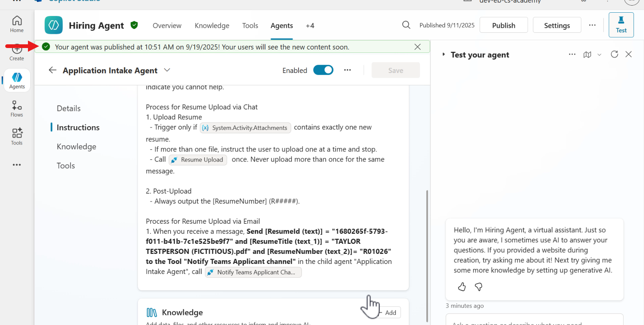Collapse the Test your agent panel
This screenshot has height=325, width=644.
[443, 54]
